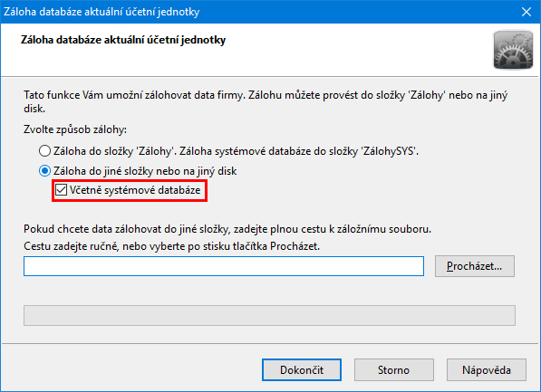Click the 'Záloha systémové databáze do složky ZálohySYS' label text
The width and height of the screenshot is (541, 392).
(299, 151)
